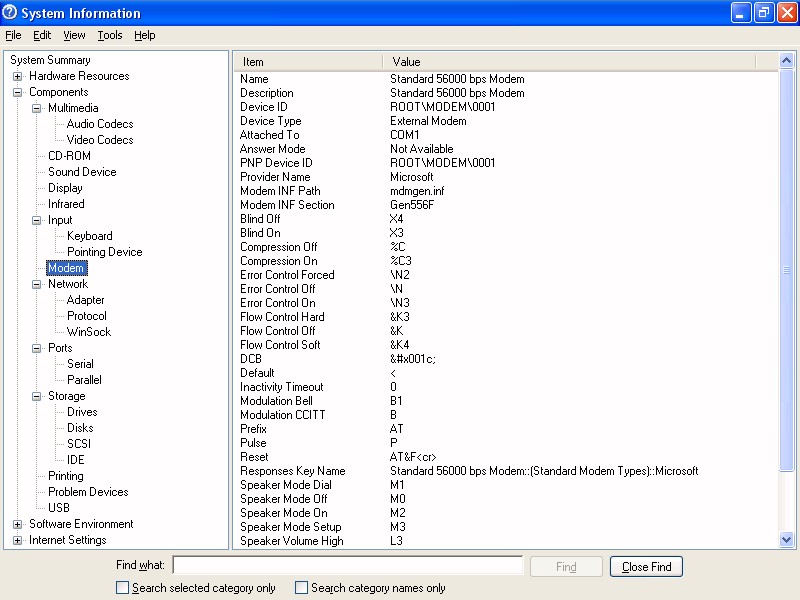Expand the Software Environment node

(18, 524)
